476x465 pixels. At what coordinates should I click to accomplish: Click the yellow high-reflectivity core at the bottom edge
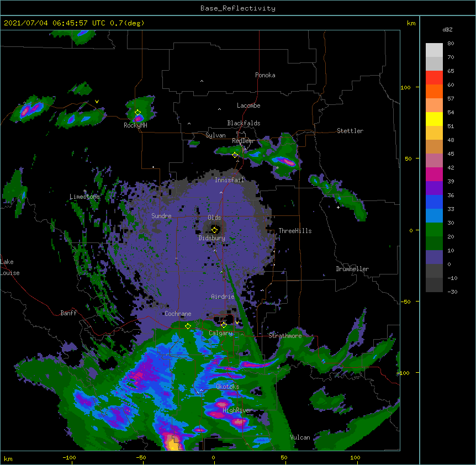pyautogui.click(x=173, y=444)
